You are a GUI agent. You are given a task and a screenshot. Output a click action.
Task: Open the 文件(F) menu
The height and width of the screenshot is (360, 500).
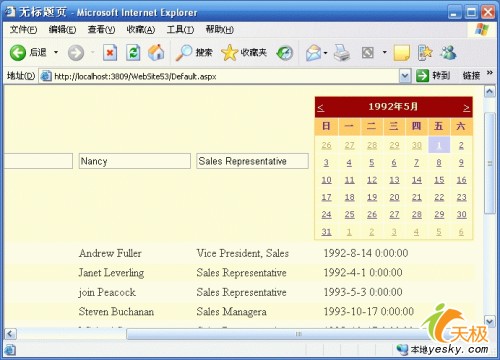(23, 30)
